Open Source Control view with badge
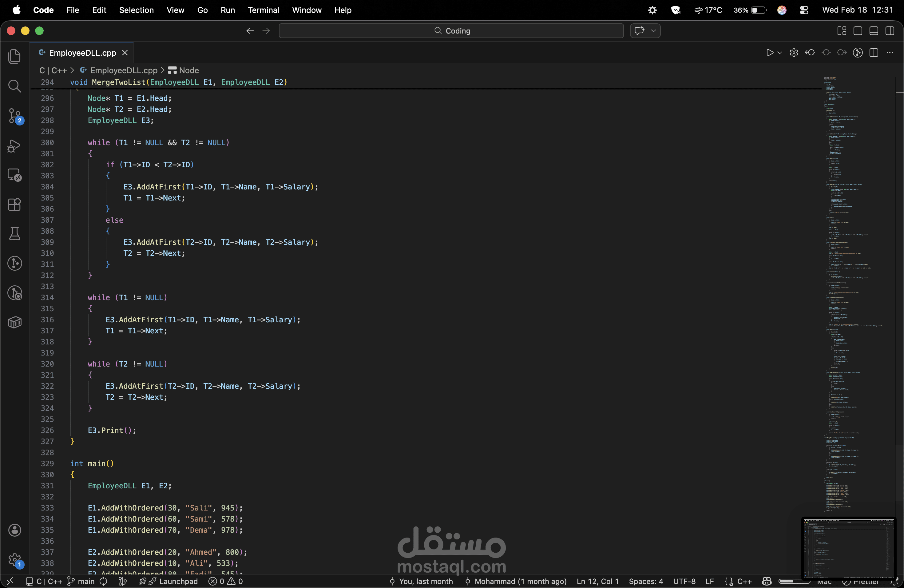This screenshot has height=588, width=904. tap(14, 116)
